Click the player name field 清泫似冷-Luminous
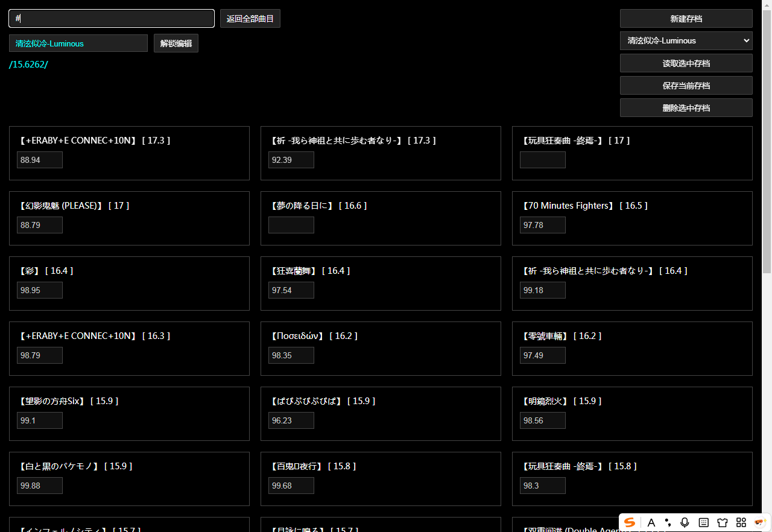Viewport: 772px width, 532px height. (x=78, y=43)
